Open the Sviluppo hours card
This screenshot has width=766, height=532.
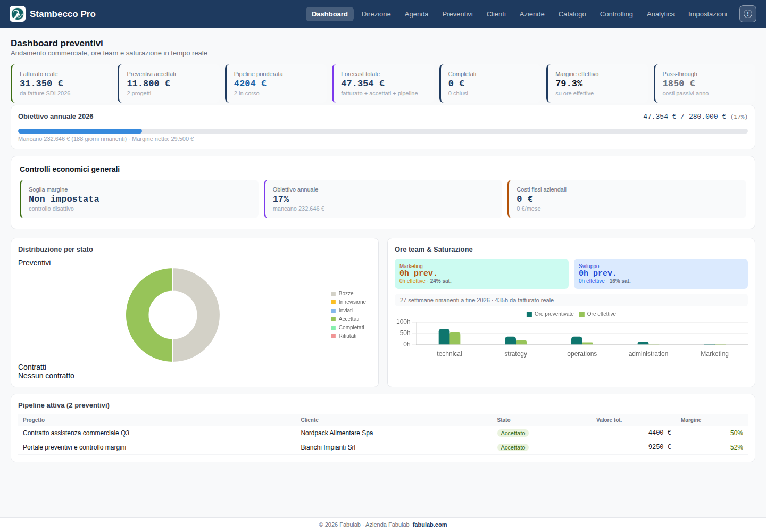[x=661, y=273]
